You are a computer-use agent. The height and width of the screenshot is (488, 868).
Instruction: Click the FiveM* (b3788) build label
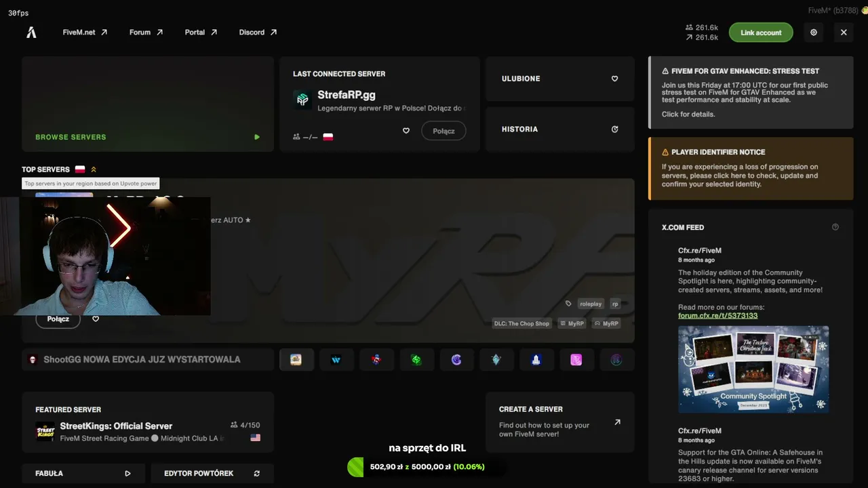tap(833, 10)
